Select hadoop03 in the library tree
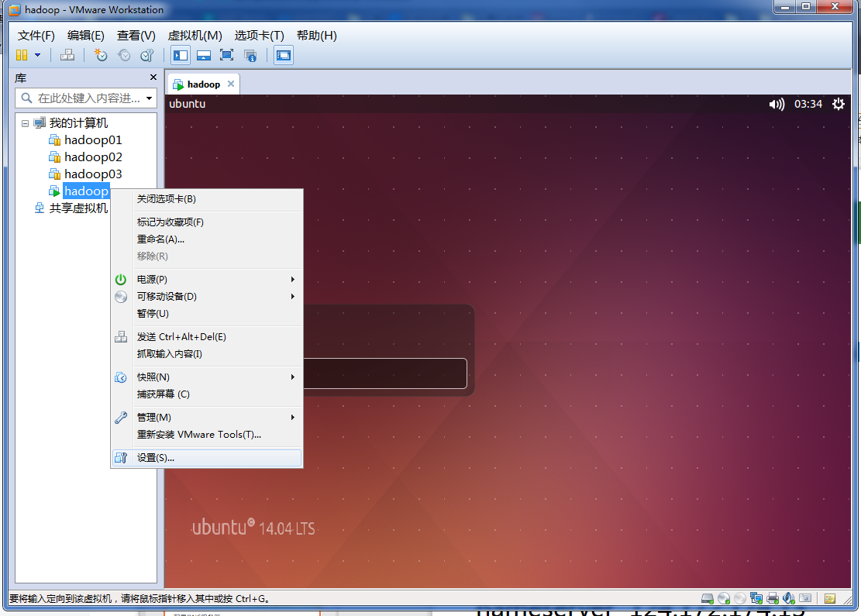861x616 pixels. pos(93,174)
